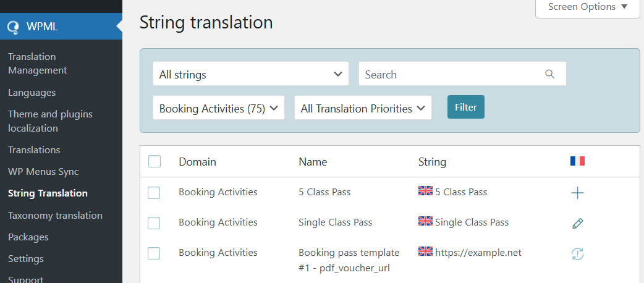The image size is (644, 283).
Task: Click the Domain column header
Action: 197,162
